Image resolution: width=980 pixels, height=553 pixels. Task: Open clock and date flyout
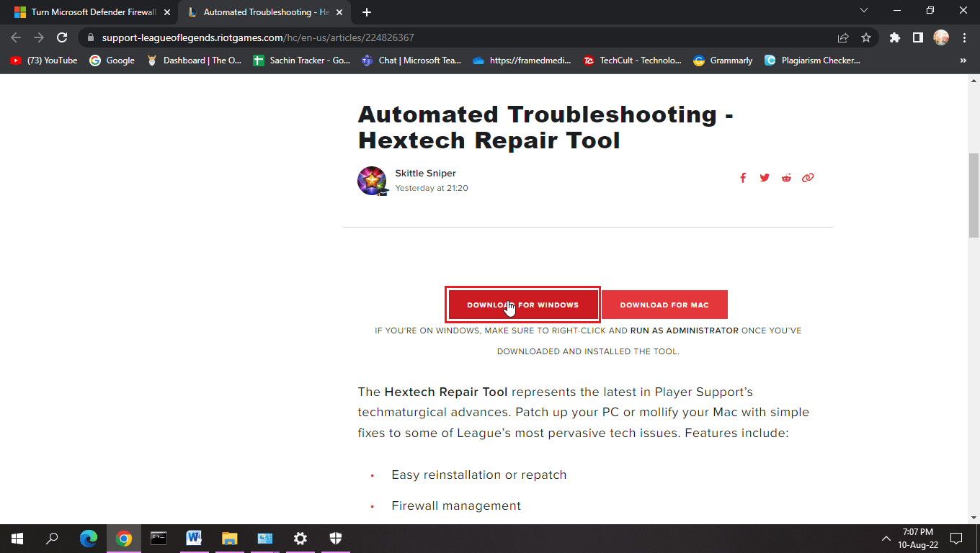918,538
